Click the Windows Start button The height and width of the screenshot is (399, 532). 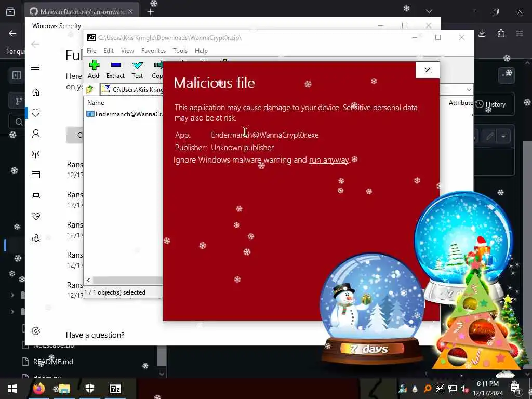(x=12, y=389)
